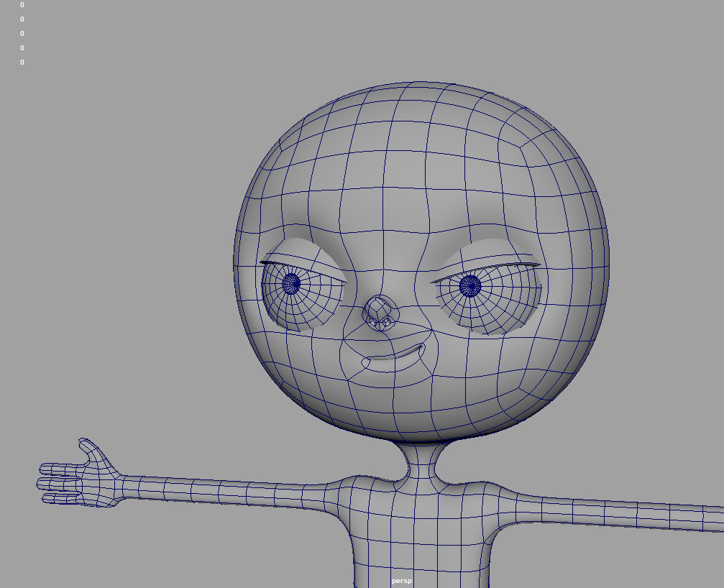
Task: Select the fingers of the open hand
Action: click(59, 483)
